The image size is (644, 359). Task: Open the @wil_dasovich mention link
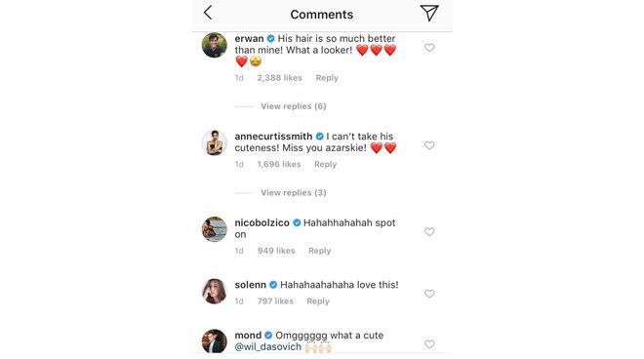(267, 346)
